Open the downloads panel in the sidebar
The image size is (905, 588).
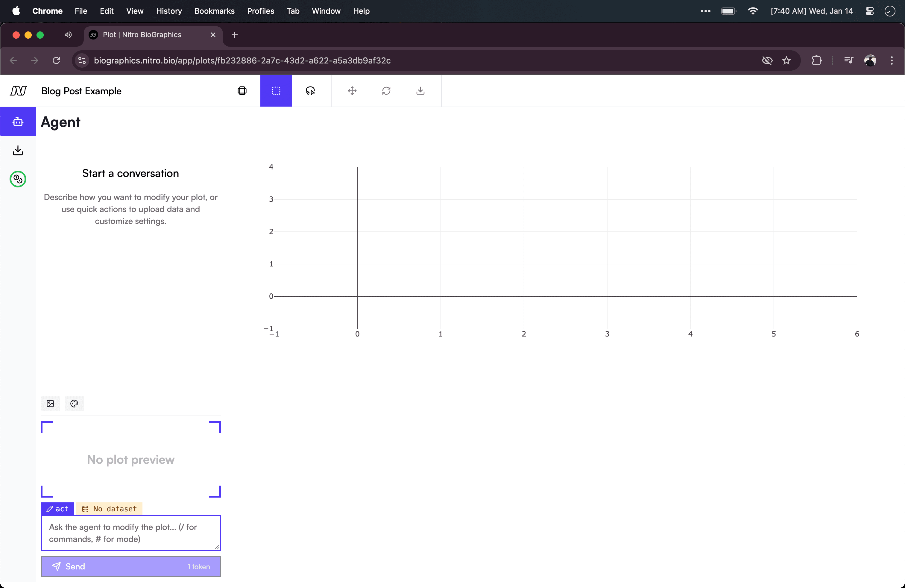[17, 150]
